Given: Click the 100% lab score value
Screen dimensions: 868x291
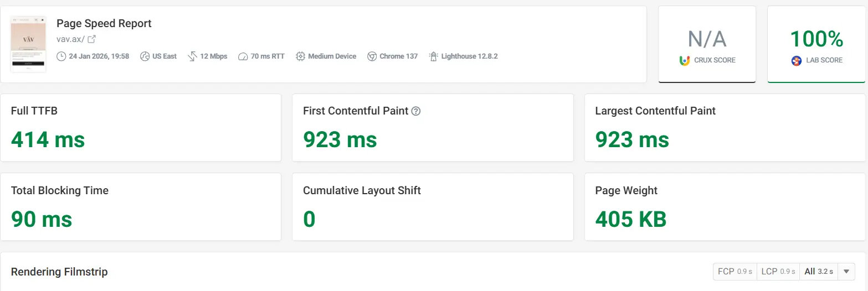Looking at the screenshot, I should pyautogui.click(x=816, y=39).
